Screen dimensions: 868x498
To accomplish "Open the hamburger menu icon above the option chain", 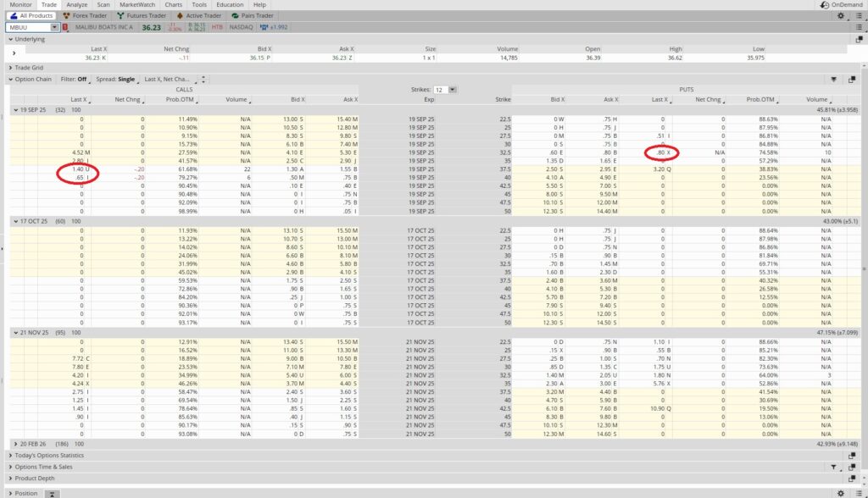I will 860,27.
